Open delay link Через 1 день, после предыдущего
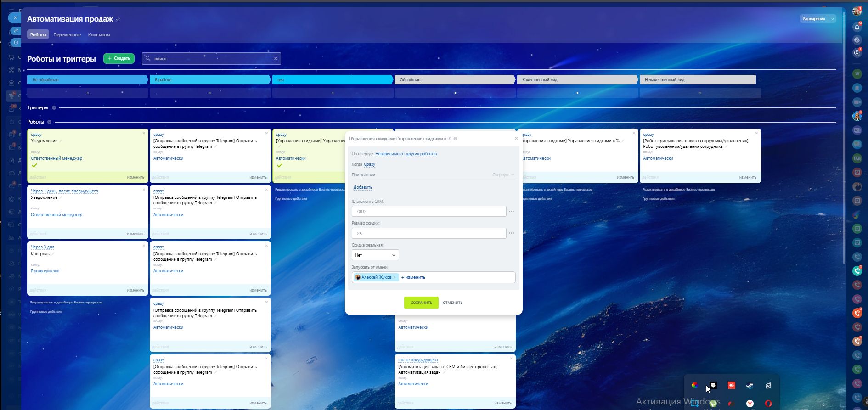868x410 pixels. click(64, 191)
